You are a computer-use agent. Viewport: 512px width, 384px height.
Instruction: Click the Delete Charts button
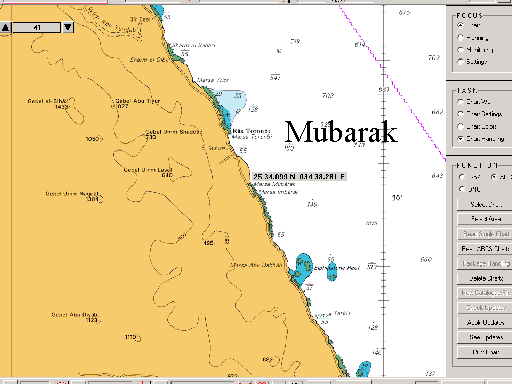[485, 278]
